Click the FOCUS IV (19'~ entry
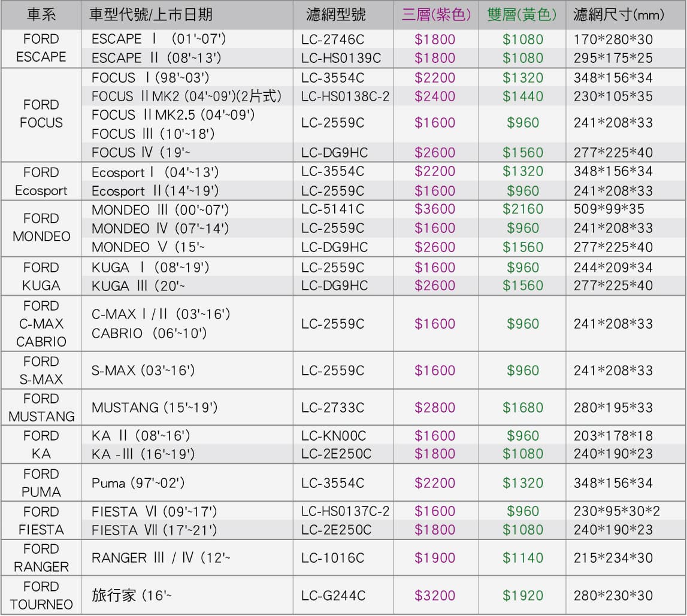The image size is (687, 616). click(141, 153)
